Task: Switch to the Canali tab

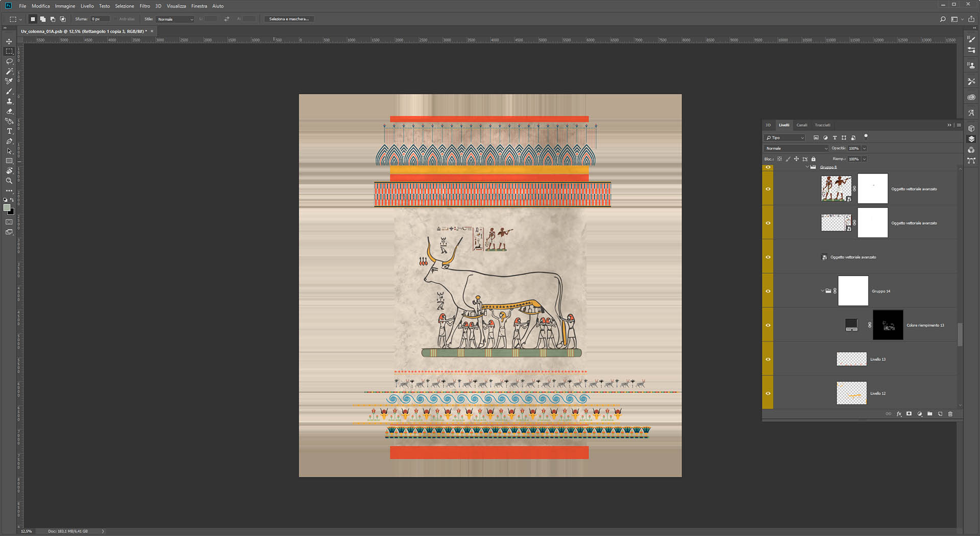Action: [802, 125]
